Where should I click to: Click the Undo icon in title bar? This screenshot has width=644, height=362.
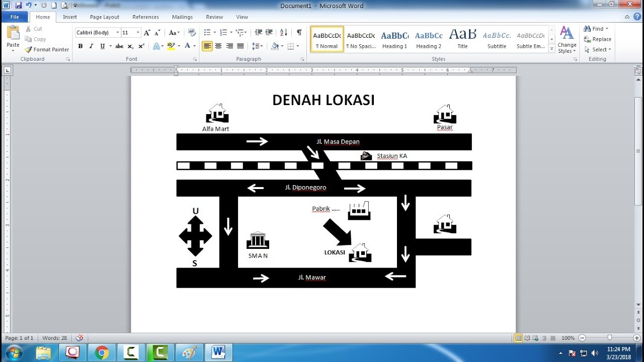(x=28, y=6)
